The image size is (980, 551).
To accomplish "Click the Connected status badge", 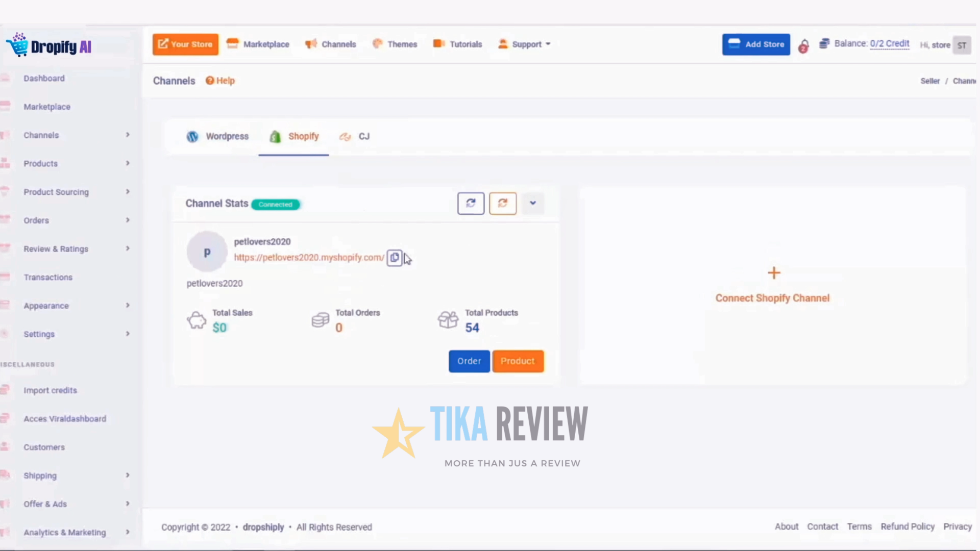I will click(275, 204).
